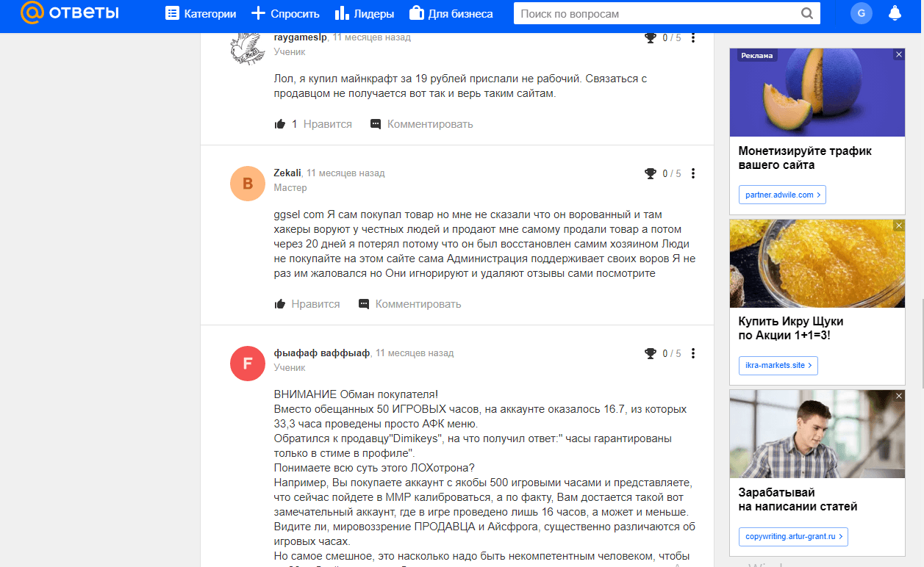The width and height of the screenshot is (924, 567).
Task: Open the three-dot menu on Zekali's answer
Action: tap(692, 173)
